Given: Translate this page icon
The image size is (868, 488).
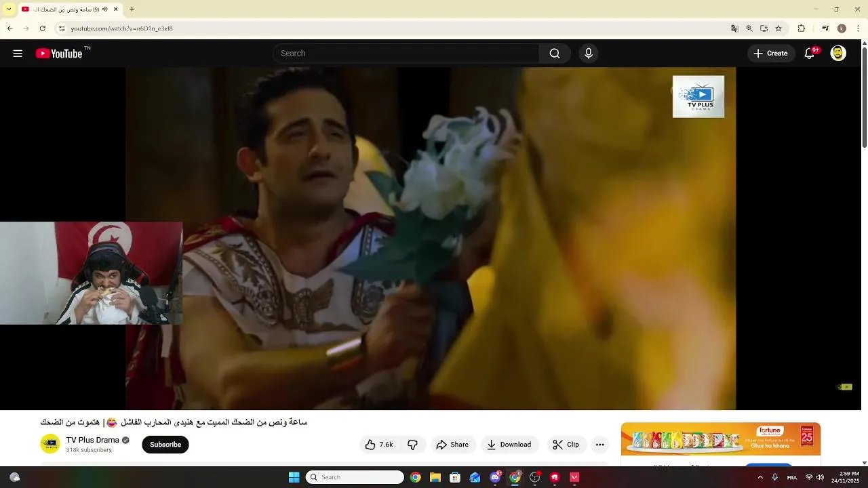Looking at the screenshot, I should (x=734, y=28).
